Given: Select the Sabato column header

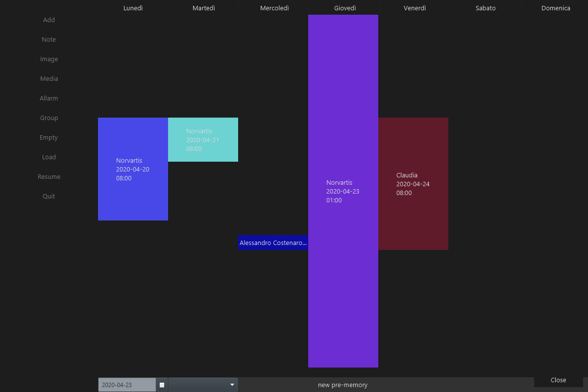Looking at the screenshot, I should click(486, 8).
